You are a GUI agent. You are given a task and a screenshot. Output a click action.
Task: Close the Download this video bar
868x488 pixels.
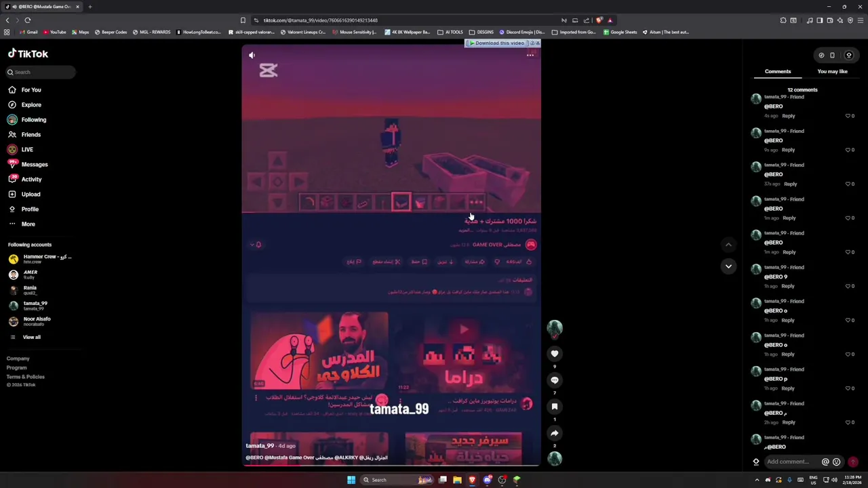[537, 43]
